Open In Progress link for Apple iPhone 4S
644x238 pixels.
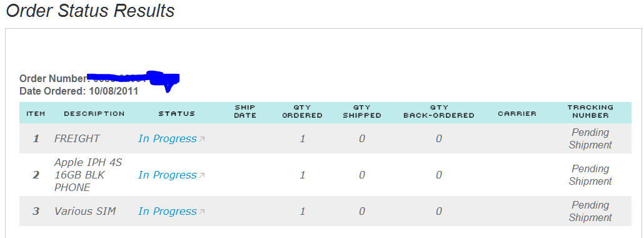tap(168, 175)
